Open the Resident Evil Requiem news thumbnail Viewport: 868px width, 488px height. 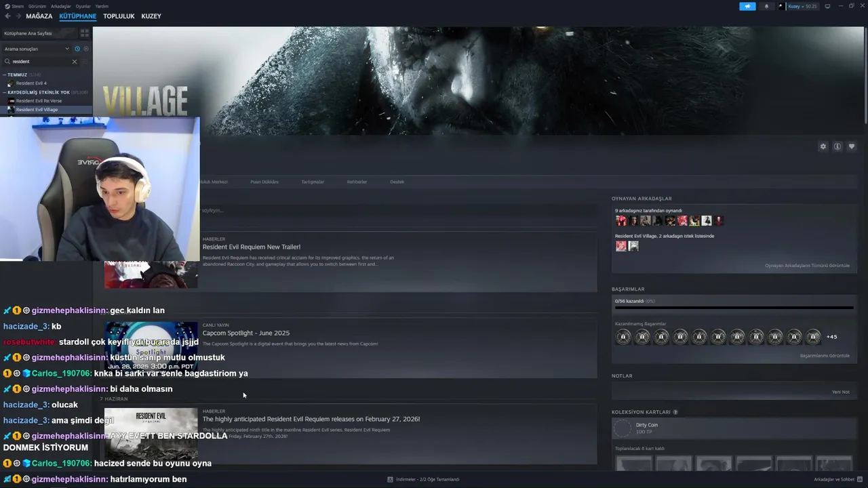click(x=151, y=434)
